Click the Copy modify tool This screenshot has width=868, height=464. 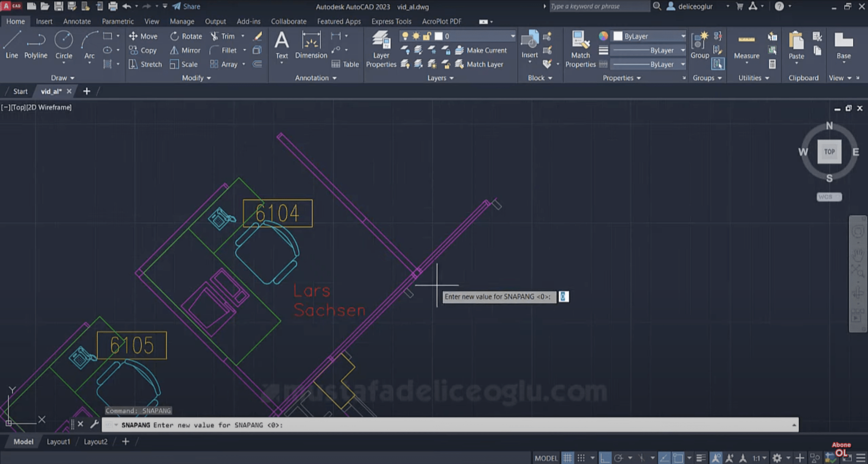(x=143, y=50)
